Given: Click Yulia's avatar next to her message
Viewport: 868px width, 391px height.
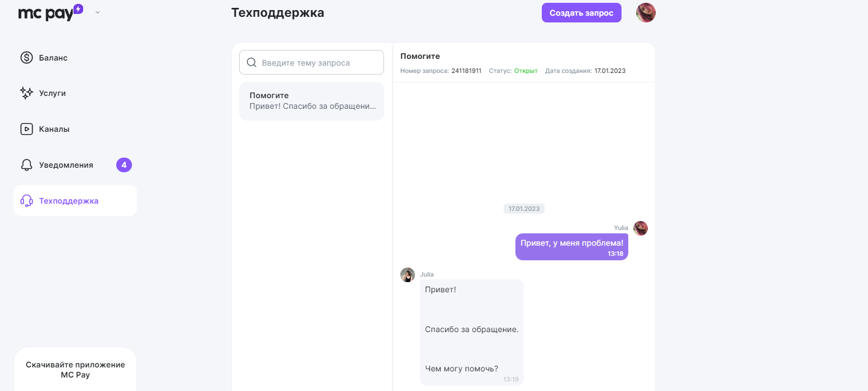Looking at the screenshot, I should 641,228.
